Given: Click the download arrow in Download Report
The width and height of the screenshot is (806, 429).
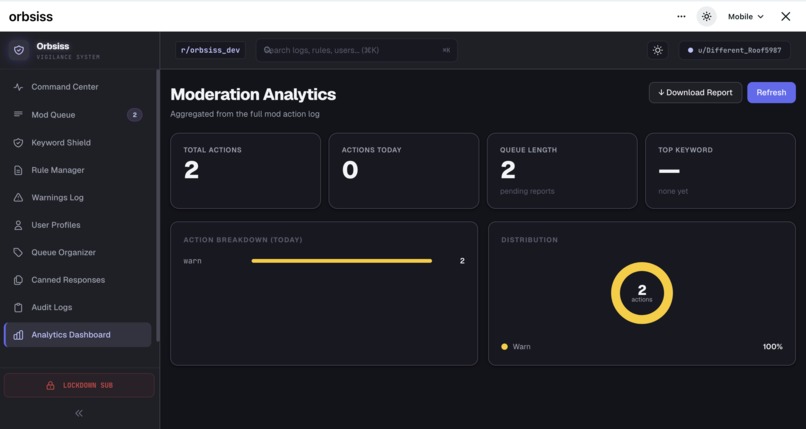Looking at the screenshot, I should 661,92.
